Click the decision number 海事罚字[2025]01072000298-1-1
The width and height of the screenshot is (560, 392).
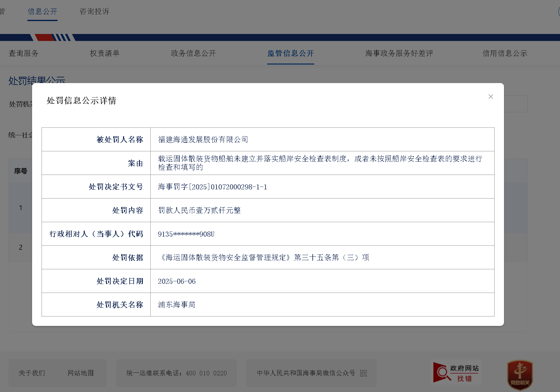212,187
